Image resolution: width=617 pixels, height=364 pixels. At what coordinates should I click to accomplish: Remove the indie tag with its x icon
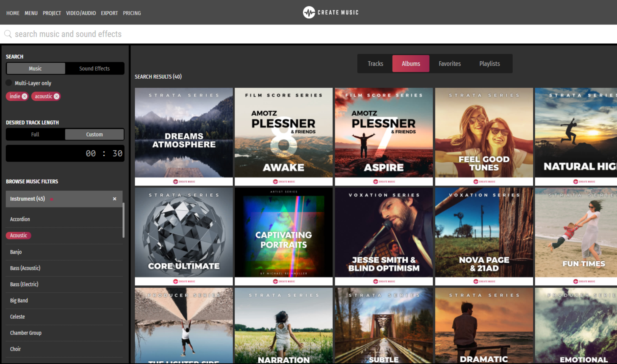25,96
